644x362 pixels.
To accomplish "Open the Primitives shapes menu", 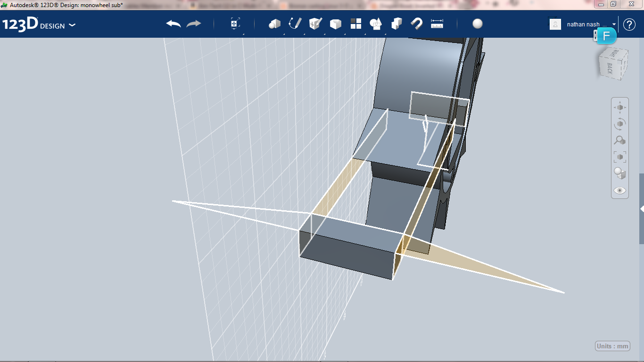I will point(274,24).
